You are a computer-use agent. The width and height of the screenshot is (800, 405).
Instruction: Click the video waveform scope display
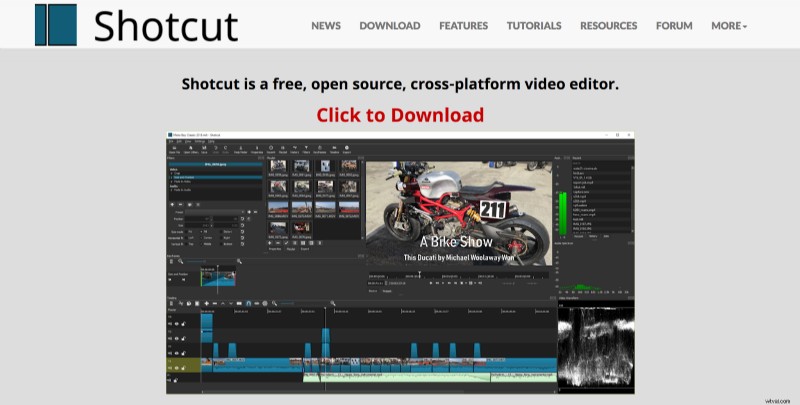click(596, 349)
